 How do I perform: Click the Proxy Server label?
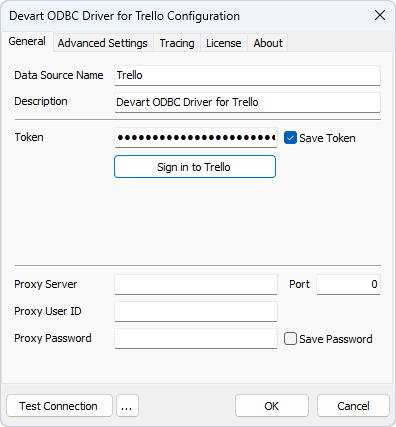click(46, 284)
